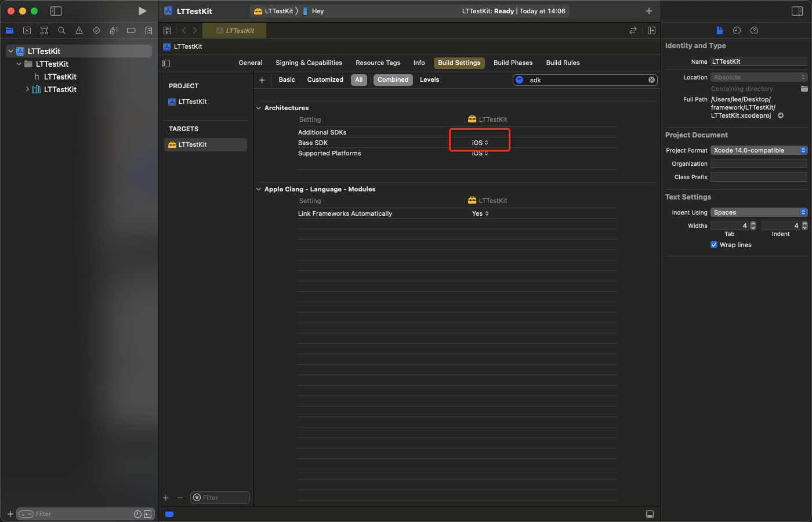The width and height of the screenshot is (812, 522).
Task: Reveal full path in Finder arrow
Action: click(x=781, y=115)
